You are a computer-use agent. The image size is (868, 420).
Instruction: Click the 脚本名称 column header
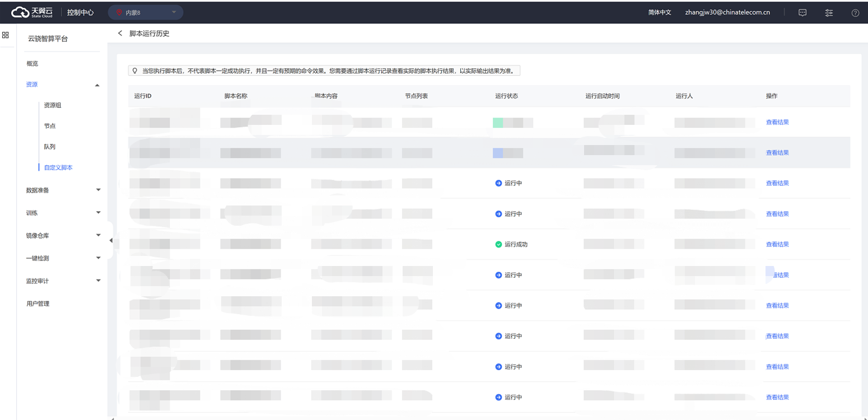coord(236,96)
